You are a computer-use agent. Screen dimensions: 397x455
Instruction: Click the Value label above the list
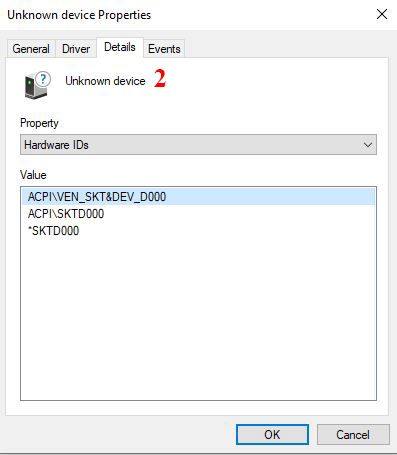[x=33, y=175]
